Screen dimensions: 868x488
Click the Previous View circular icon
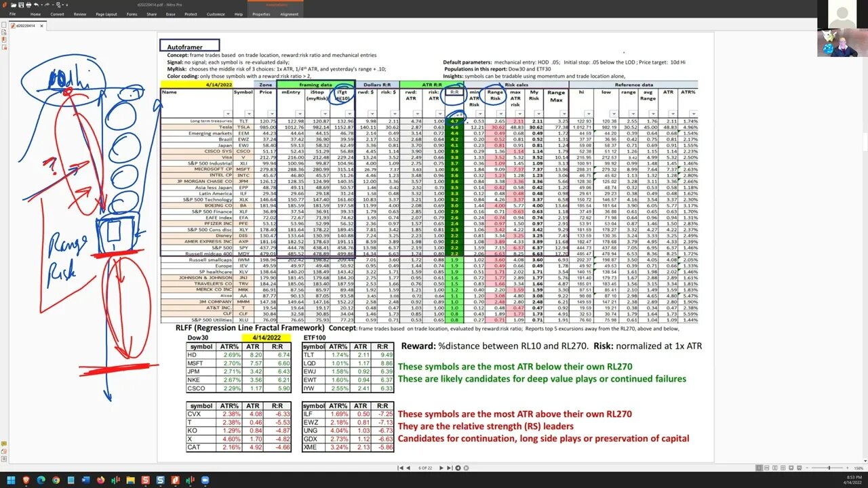tap(458, 468)
